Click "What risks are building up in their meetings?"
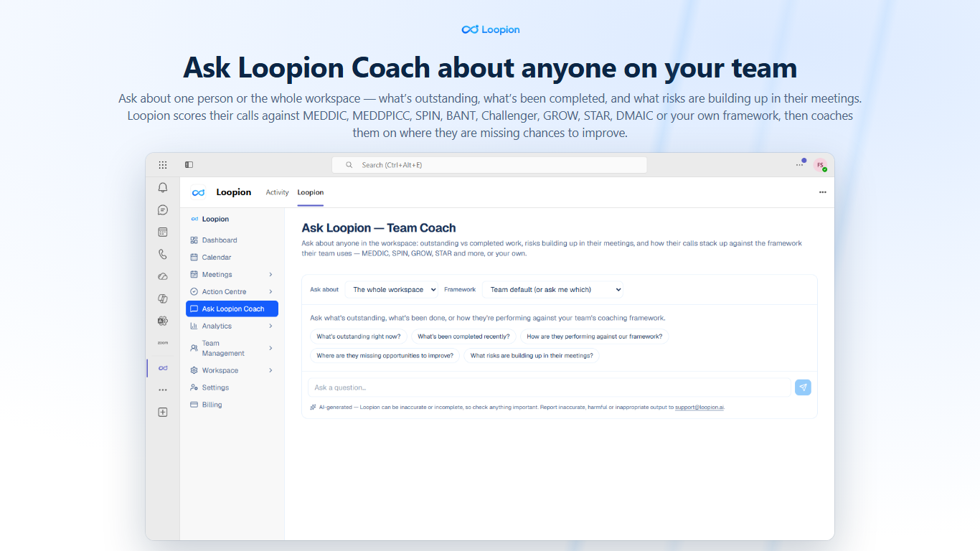980x551 pixels. [x=532, y=356]
